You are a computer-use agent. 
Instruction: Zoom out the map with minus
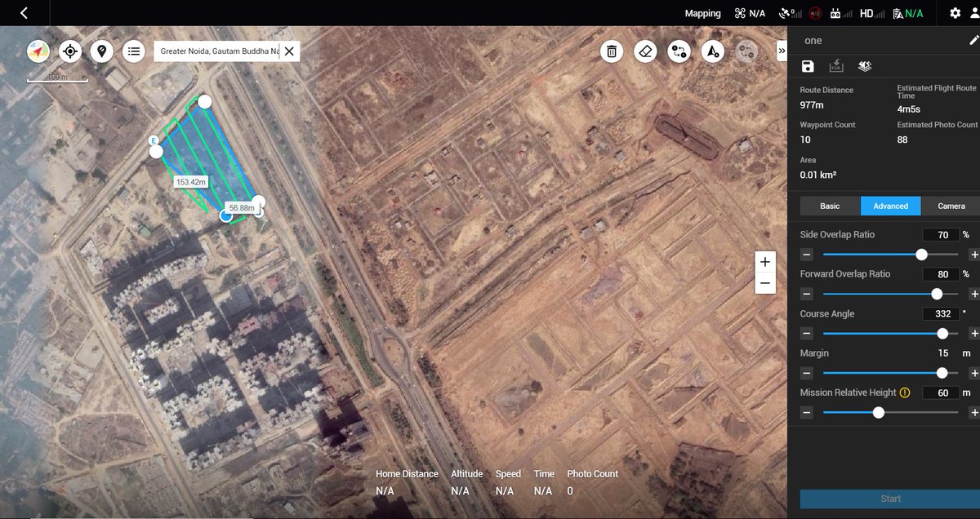764,283
